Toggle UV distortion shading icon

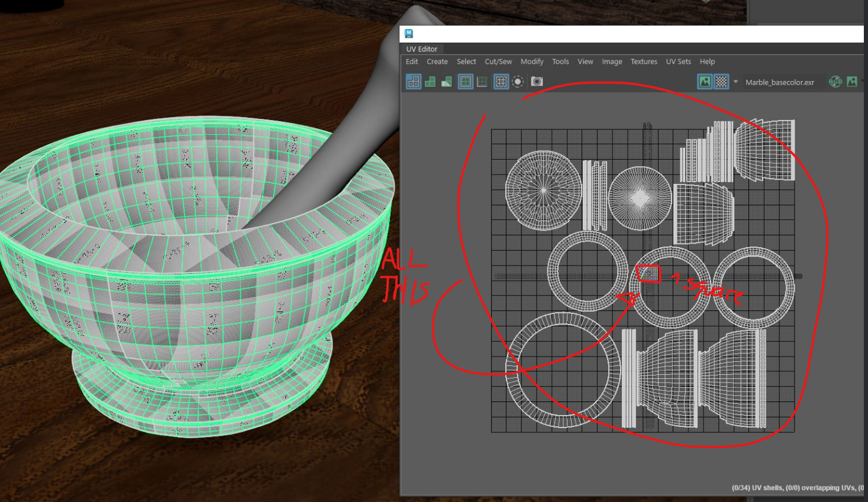pyautogui.click(x=447, y=82)
